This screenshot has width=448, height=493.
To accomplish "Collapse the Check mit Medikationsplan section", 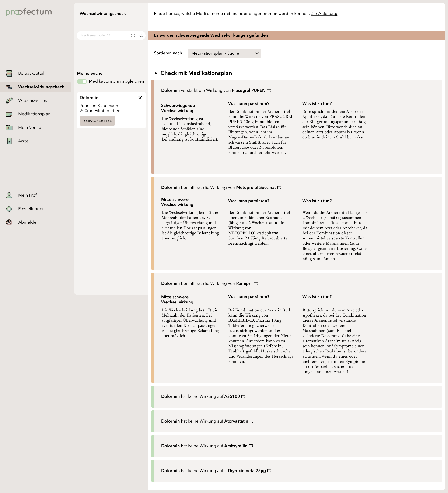I will pos(156,73).
